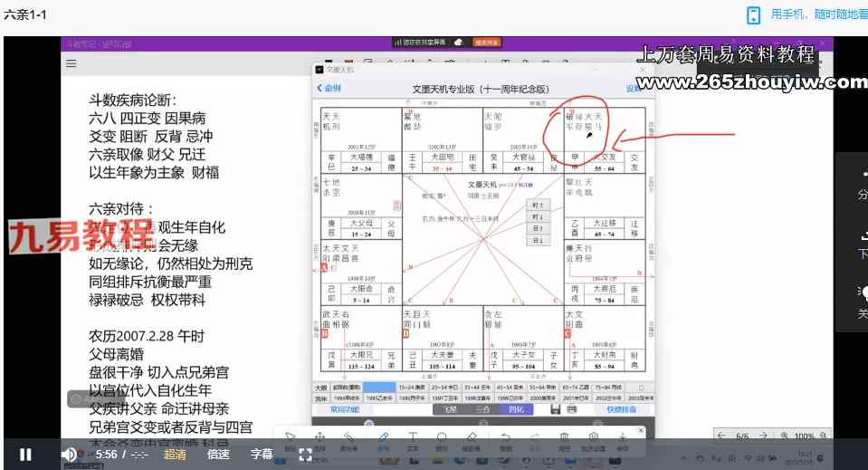Enter fullscreen mode for the video
The height and width of the screenshot is (470, 868).
point(305,455)
